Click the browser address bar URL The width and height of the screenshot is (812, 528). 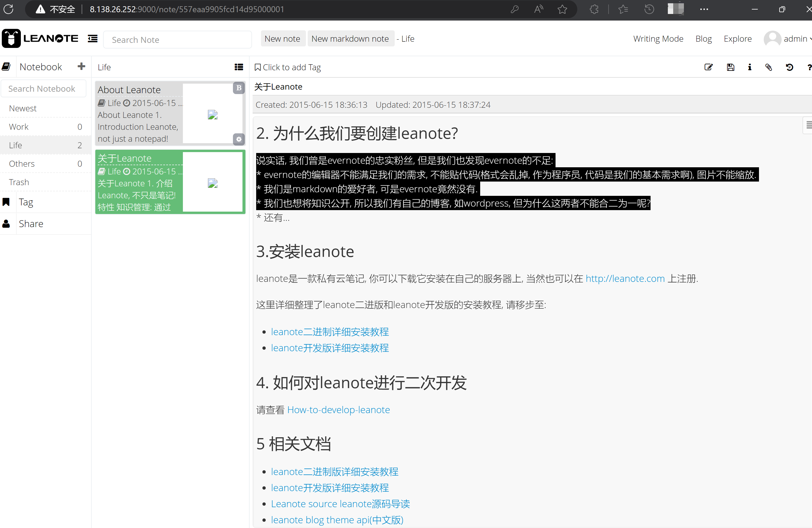[187, 9]
